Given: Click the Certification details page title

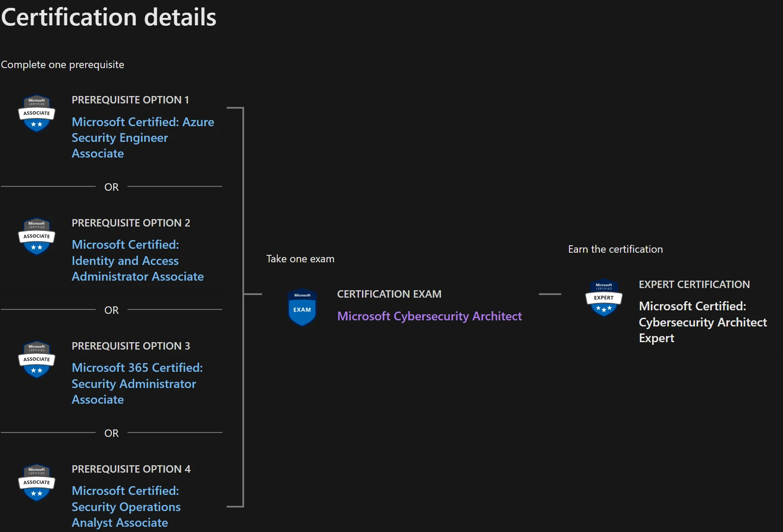Looking at the screenshot, I should click(108, 17).
